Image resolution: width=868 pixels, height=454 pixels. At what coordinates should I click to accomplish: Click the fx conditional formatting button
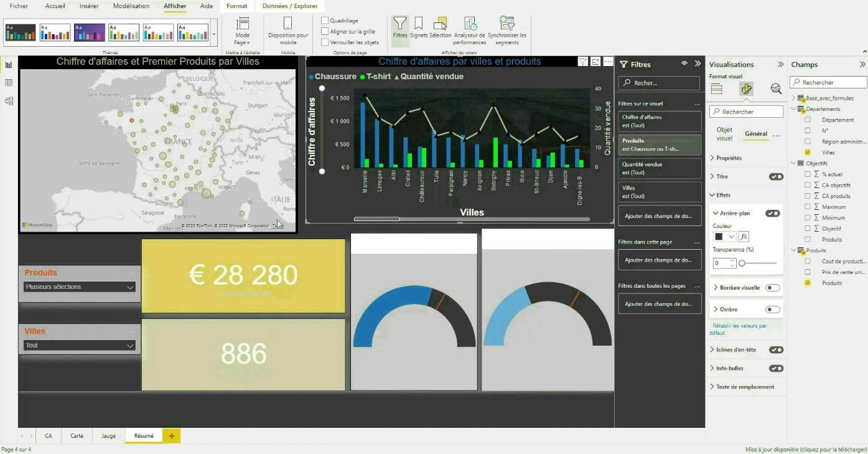(744, 237)
